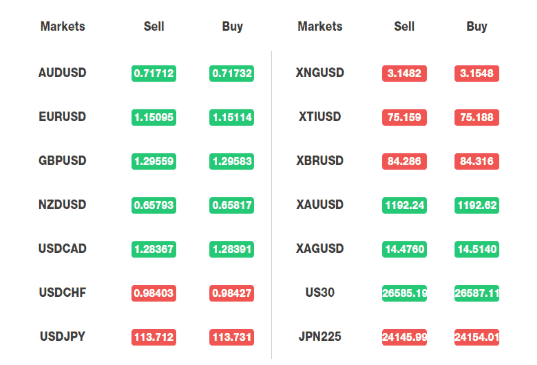
Task: Select the red USDCHF buy price 0.98427
Action: pyautogui.click(x=232, y=293)
